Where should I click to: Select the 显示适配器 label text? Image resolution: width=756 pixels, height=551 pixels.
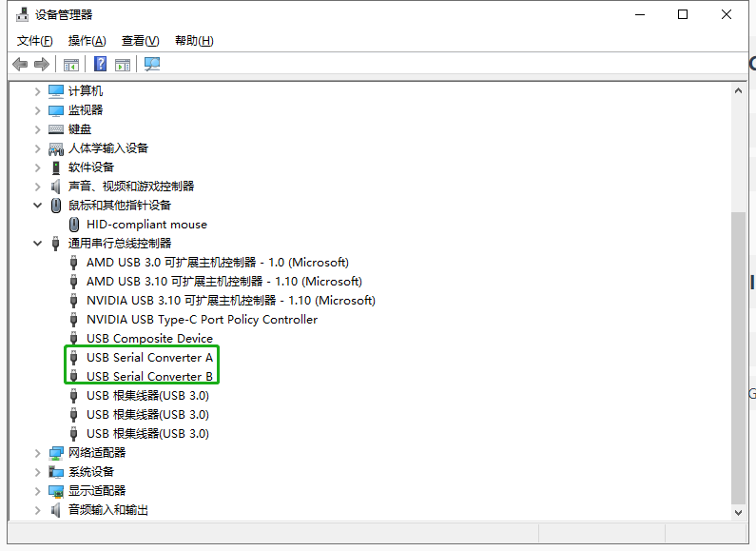pyautogui.click(x=97, y=491)
